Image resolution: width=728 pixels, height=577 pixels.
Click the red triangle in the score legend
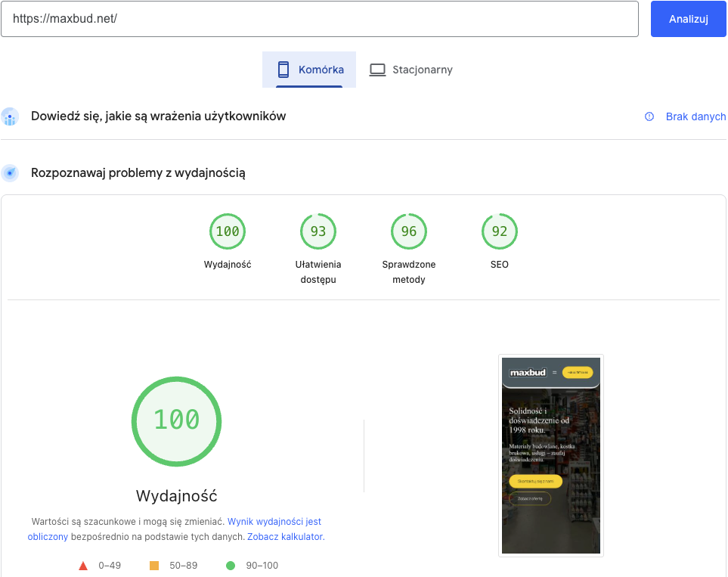[x=83, y=565]
